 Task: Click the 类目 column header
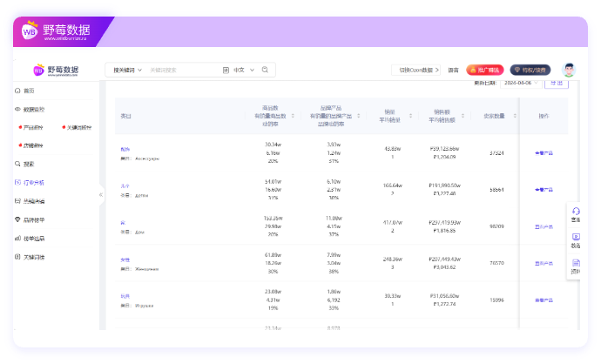(125, 116)
